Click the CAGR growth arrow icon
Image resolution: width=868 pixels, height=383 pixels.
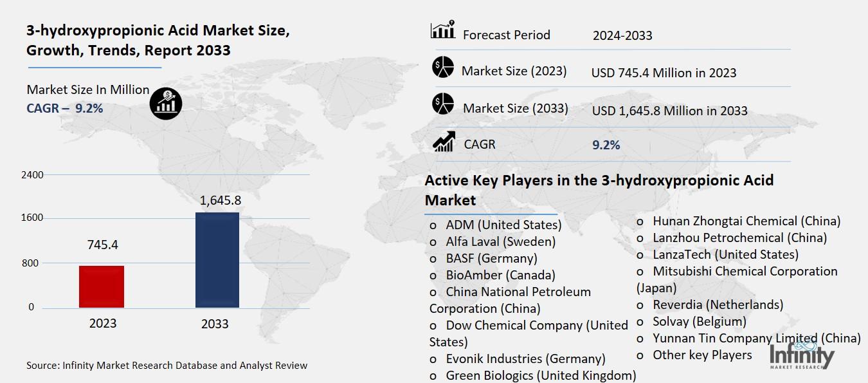[443, 142]
